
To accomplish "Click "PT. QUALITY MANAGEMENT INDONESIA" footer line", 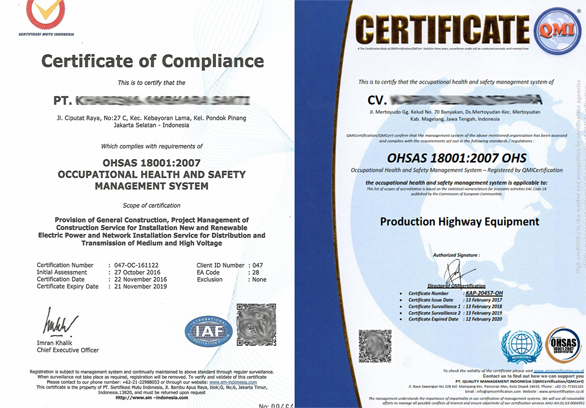I will point(519,381).
